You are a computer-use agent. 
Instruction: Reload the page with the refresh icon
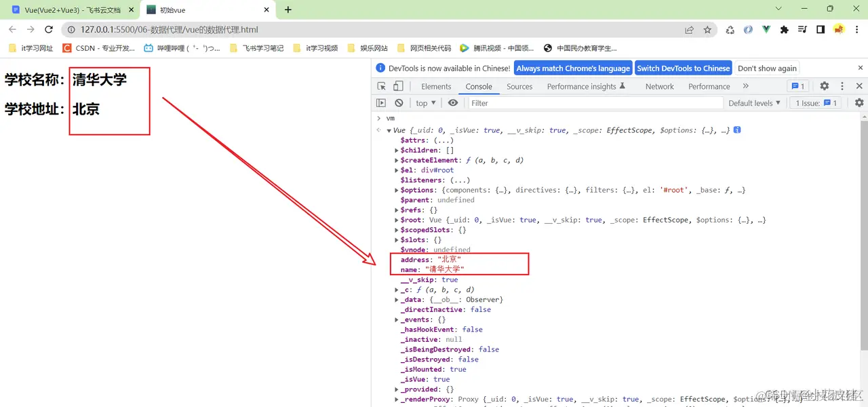point(49,30)
